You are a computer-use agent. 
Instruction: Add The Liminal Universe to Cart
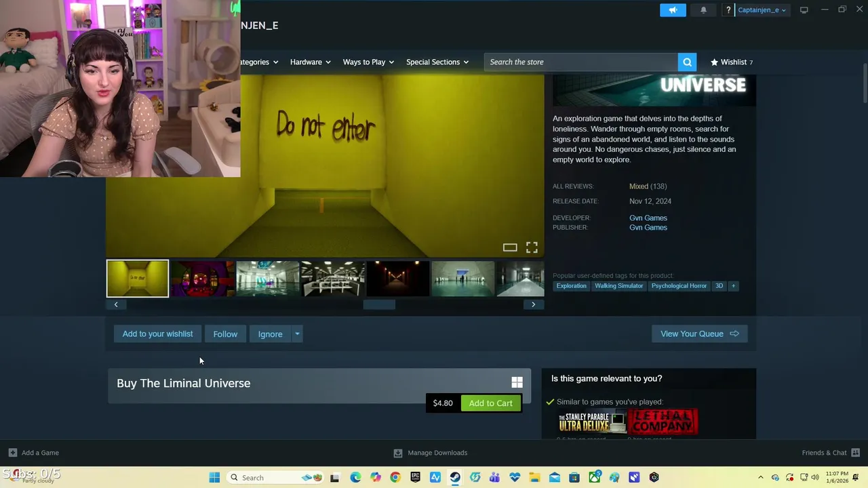tap(490, 403)
